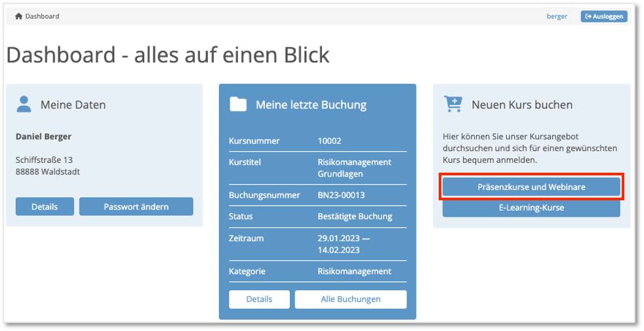644x331 pixels.
Task: Click course title Risikomanagement Grundlagen
Action: (x=354, y=167)
